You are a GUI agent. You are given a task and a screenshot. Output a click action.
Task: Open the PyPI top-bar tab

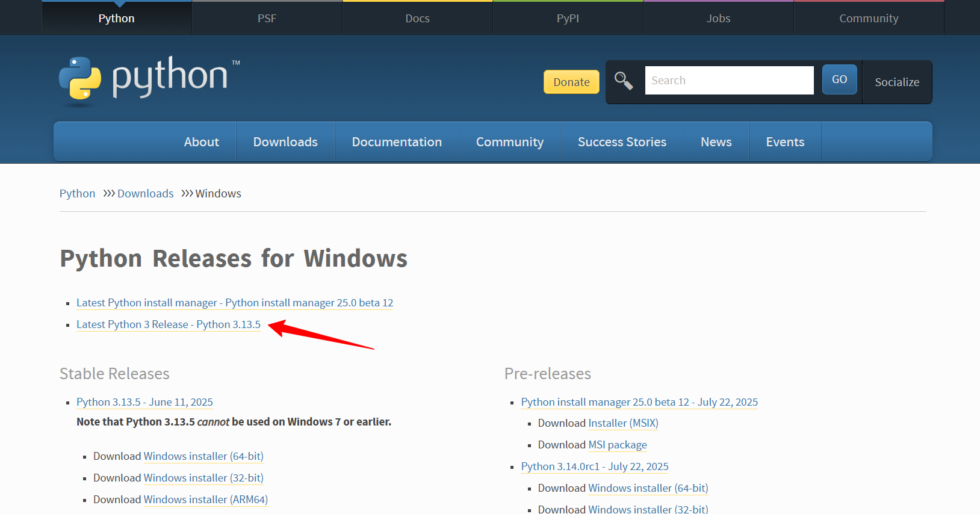[568, 18]
